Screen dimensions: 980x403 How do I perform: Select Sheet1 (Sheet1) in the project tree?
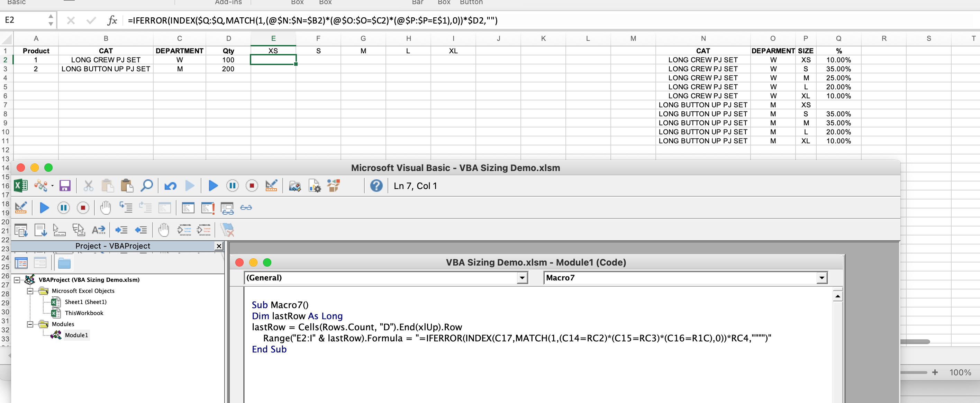pos(85,302)
